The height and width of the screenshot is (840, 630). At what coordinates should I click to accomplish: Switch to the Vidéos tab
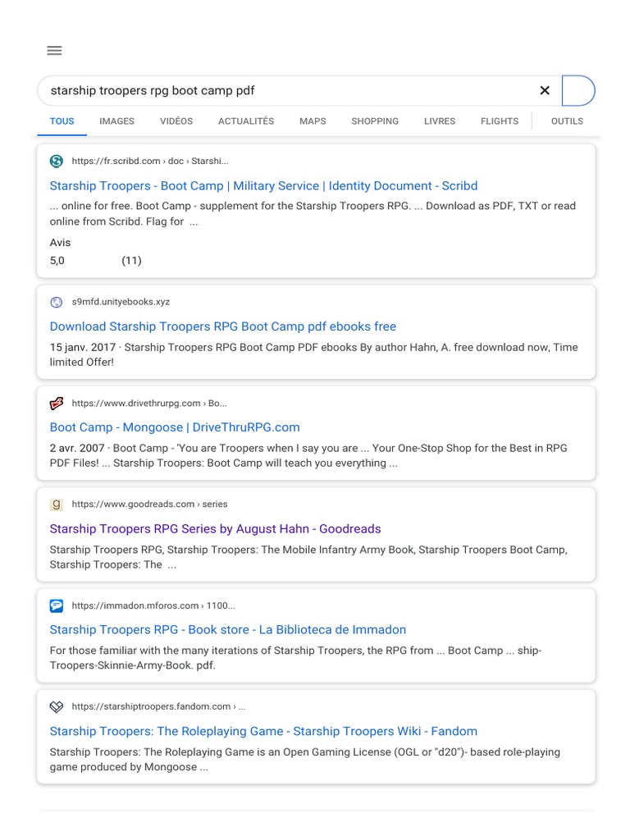[176, 121]
